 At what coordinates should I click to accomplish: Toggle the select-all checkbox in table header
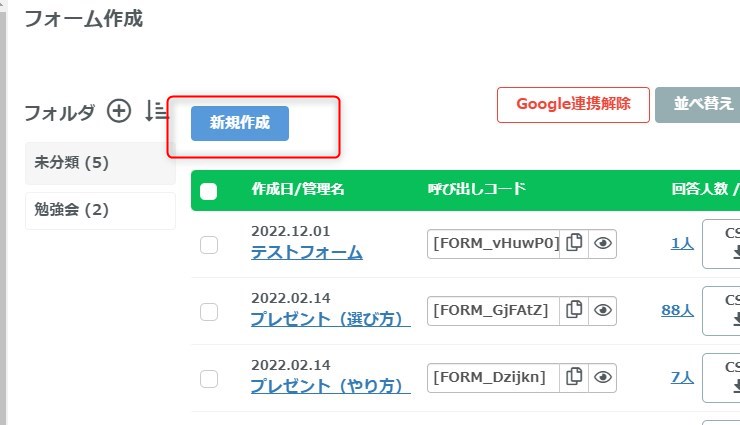pyautogui.click(x=209, y=191)
